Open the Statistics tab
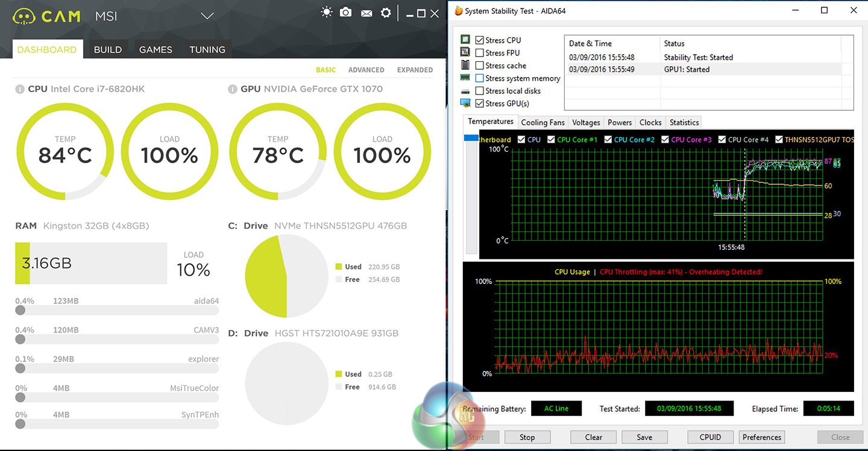This screenshot has height=451, width=868. coord(684,122)
